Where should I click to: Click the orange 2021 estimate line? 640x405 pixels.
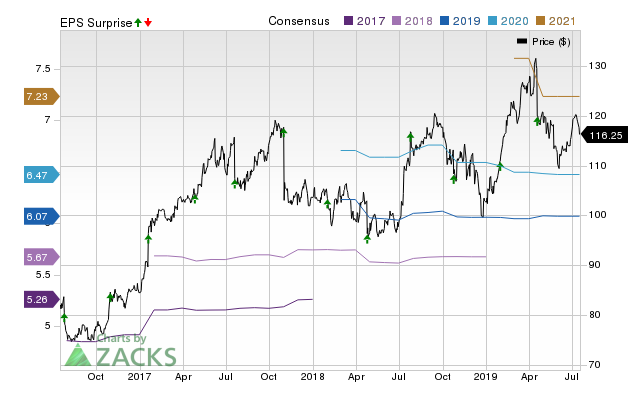click(x=560, y=96)
